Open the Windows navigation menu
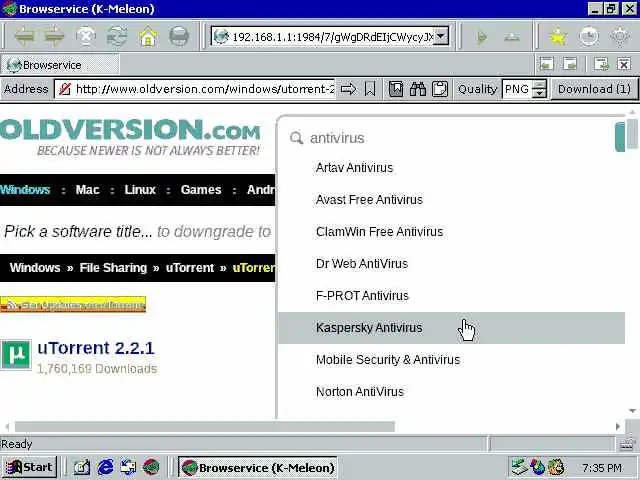The height and width of the screenshot is (480, 640). pos(25,190)
